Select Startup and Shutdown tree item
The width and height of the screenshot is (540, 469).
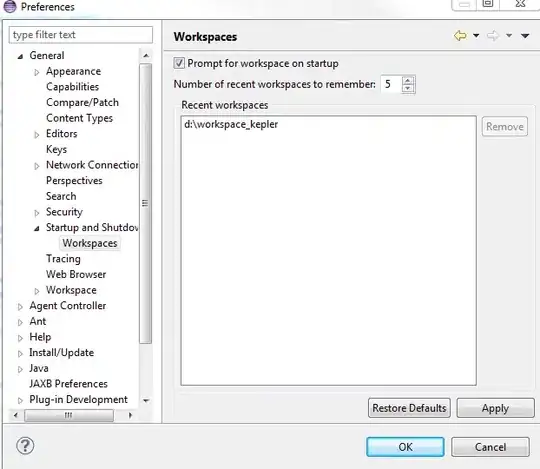pyautogui.click(x=92, y=227)
